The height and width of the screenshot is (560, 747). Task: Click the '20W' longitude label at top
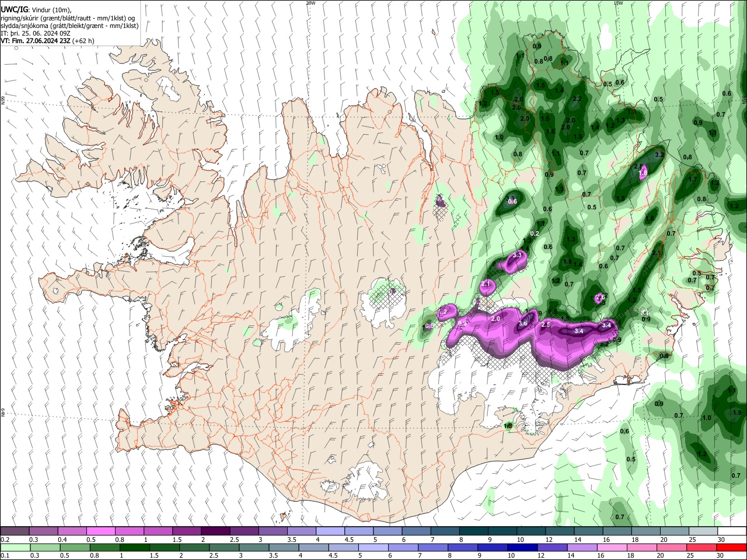click(x=310, y=3)
